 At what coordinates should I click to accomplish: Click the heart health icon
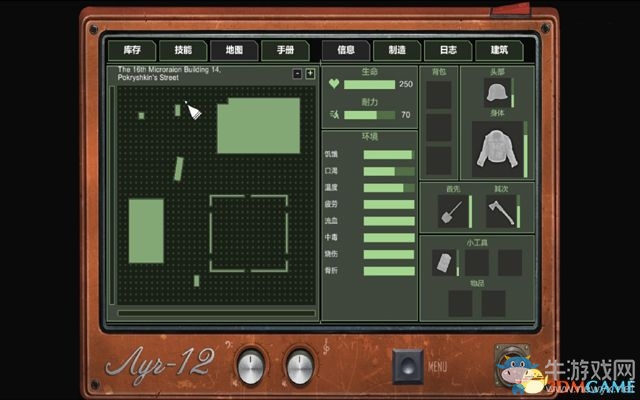coord(334,84)
